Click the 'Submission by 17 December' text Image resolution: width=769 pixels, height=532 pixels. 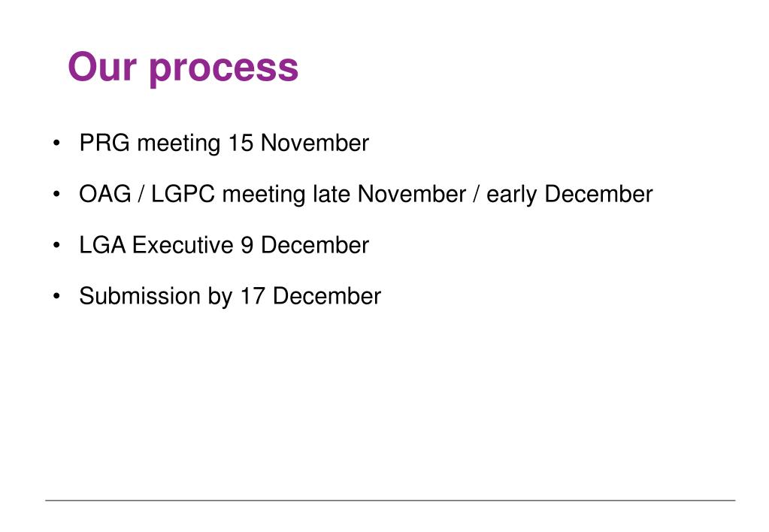230,297
